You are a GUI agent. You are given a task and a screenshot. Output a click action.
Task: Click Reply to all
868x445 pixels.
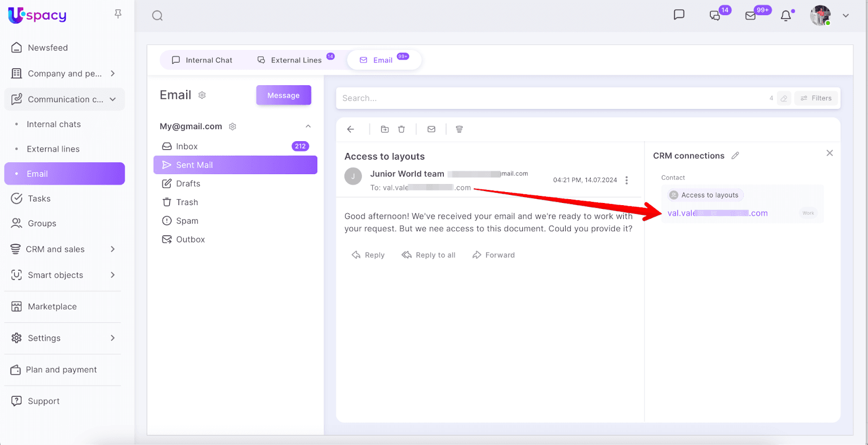pos(429,255)
